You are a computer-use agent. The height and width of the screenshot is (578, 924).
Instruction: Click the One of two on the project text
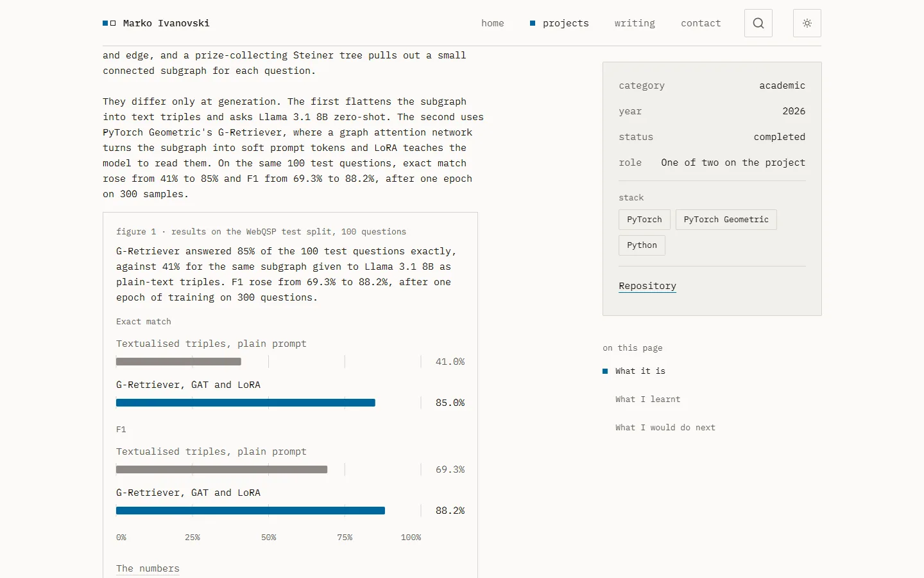pos(733,162)
